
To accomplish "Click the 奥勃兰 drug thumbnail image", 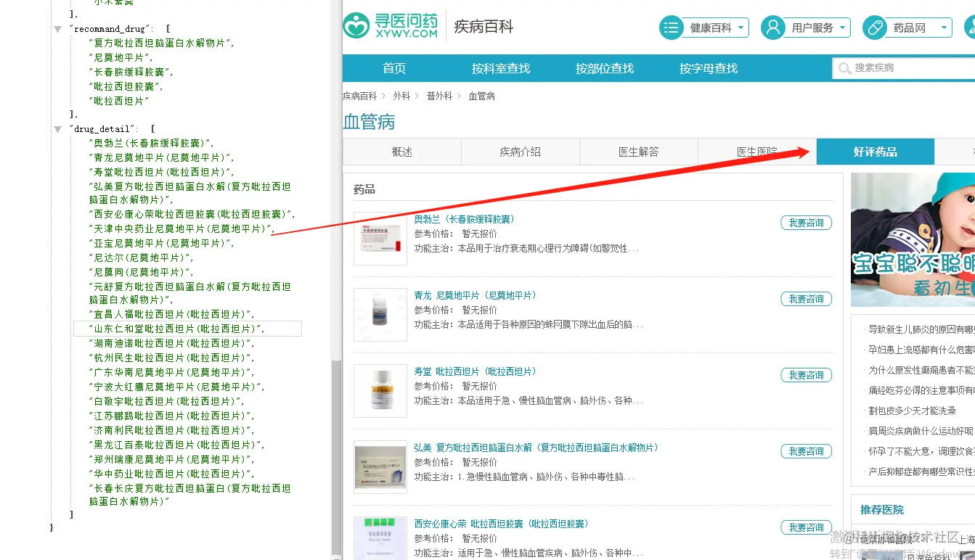I will [380, 239].
